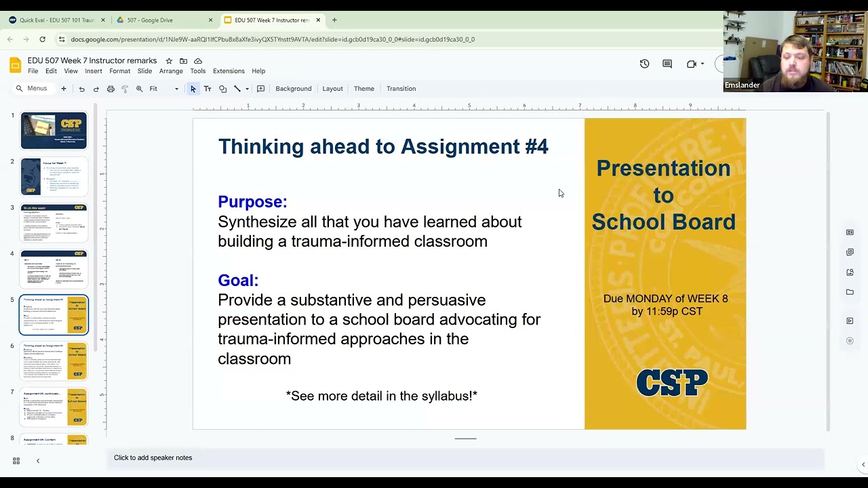The height and width of the screenshot is (488, 868).
Task: Click the Google Slides home logo
Action: pos(15,65)
